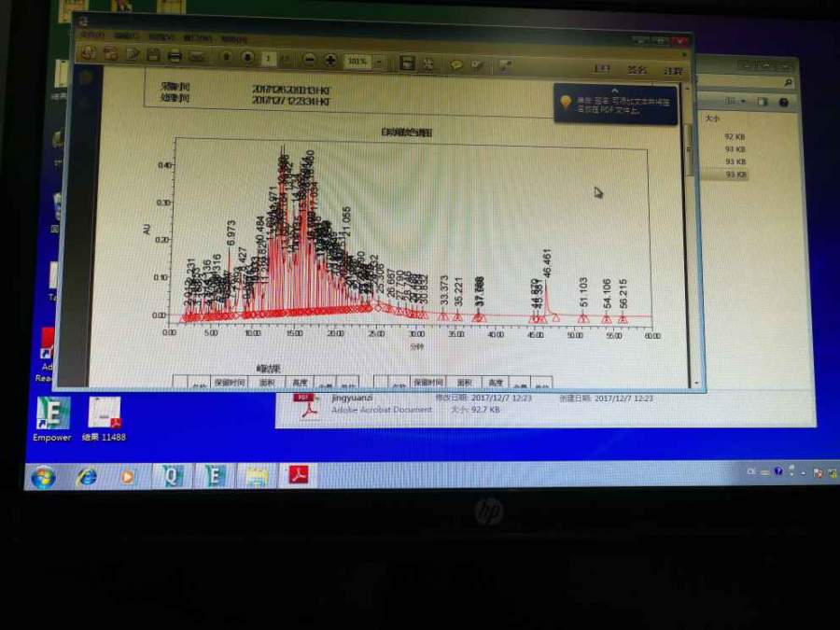The height and width of the screenshot is (630, 840).
Task: Click the zoom percentage field showing 101%
Action: coord(357,61)
